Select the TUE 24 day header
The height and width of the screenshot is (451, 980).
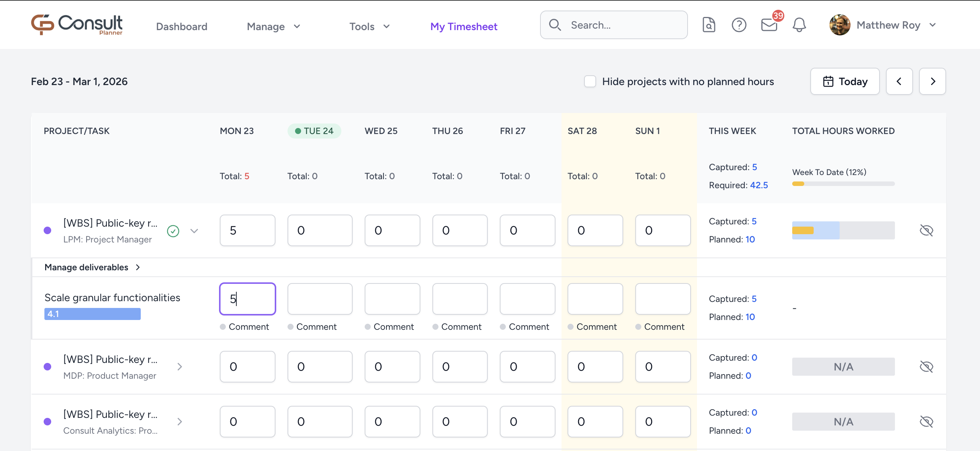point(314,131)
